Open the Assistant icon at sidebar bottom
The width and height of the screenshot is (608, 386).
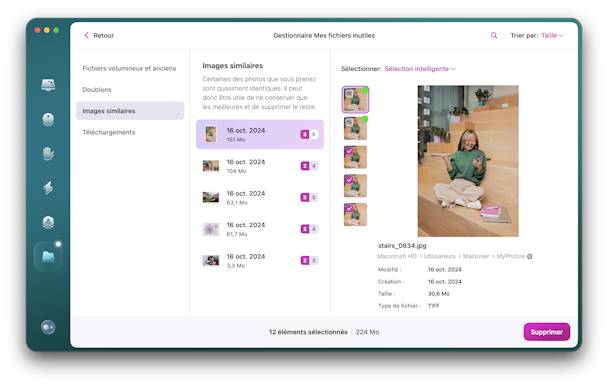pos(48,327)
